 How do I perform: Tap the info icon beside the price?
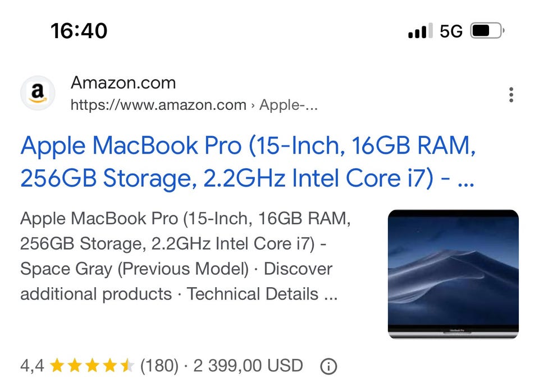pos(328,367)
